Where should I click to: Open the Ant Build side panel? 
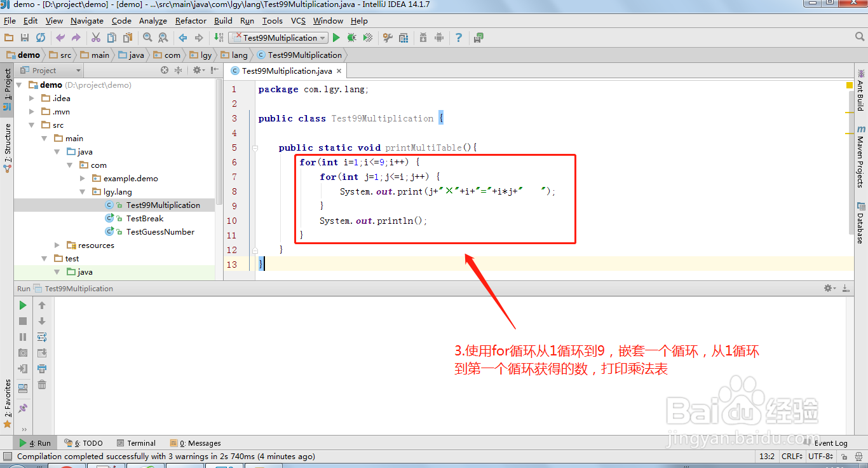click(x=860, y=90)
